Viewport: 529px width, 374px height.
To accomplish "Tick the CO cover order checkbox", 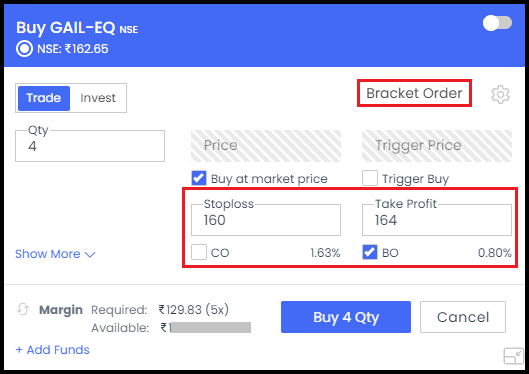I will click(199, 252).
